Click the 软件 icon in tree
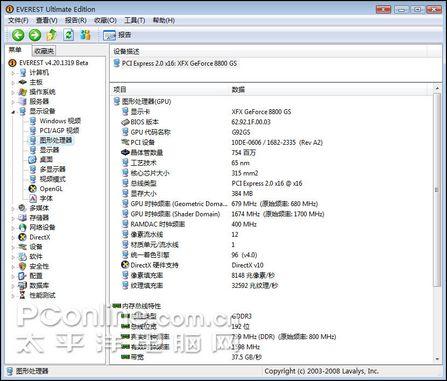This screenshot has width=447, height=381. [22, 256]
